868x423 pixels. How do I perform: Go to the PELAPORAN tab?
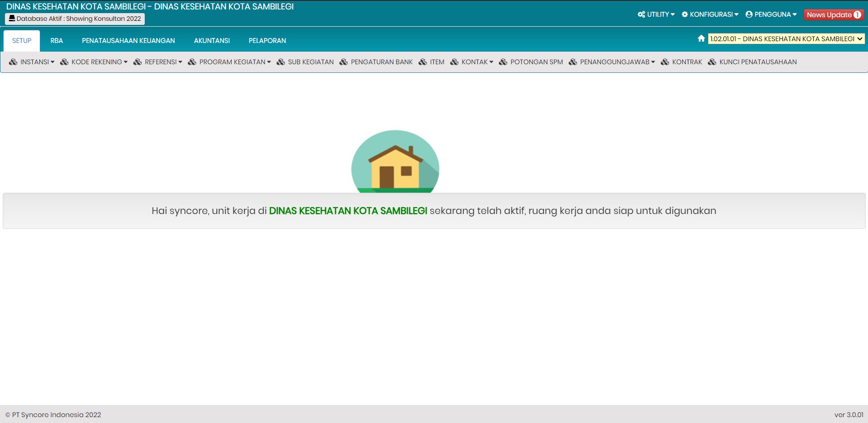click(x=267, y=41)
